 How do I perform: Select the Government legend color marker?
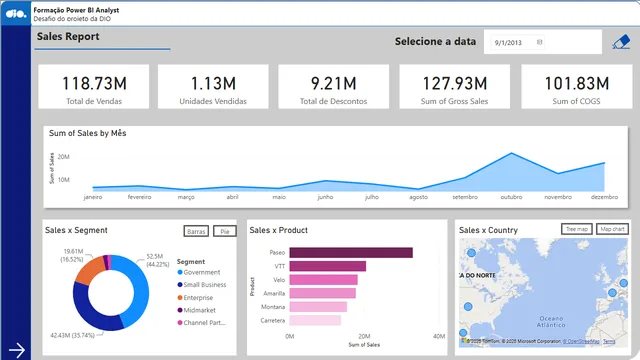point(180,272)
